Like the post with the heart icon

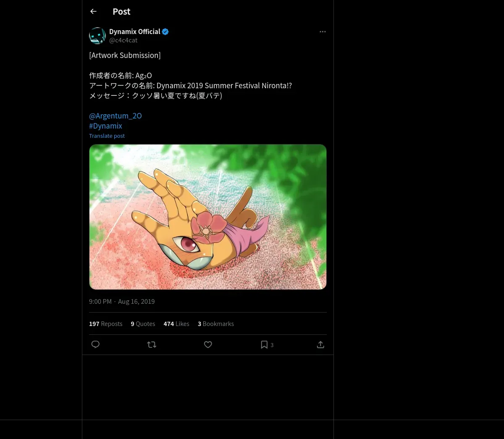pos(208,344)
